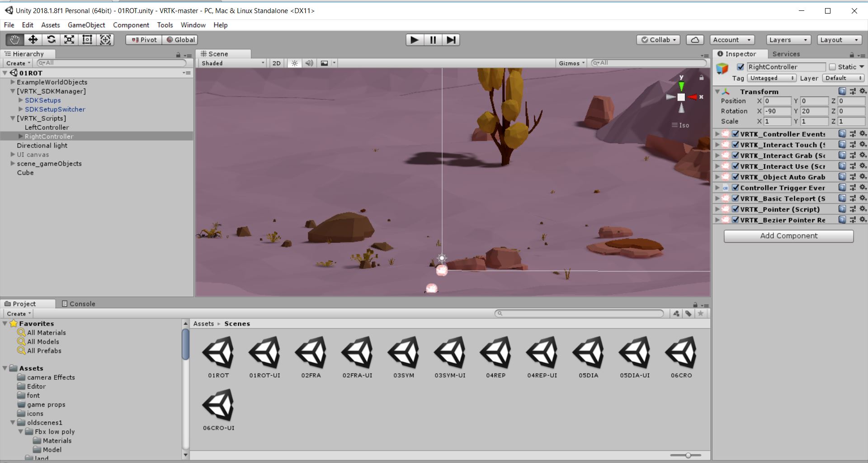The image size is (868, 463).
Task: Click the Add Component button
Action: click(x=789, y=236)
